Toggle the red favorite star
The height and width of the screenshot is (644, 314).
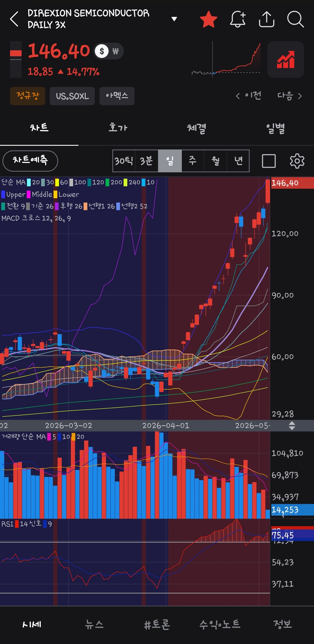click(208, 19)
